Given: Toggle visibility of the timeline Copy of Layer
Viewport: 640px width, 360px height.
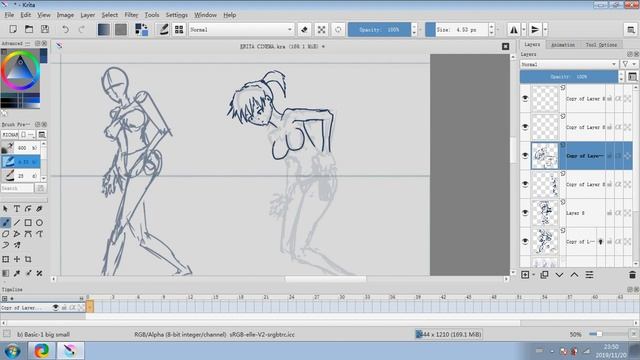Looking at the screenshot, I should pyautogui.click(x=56, y=307).
